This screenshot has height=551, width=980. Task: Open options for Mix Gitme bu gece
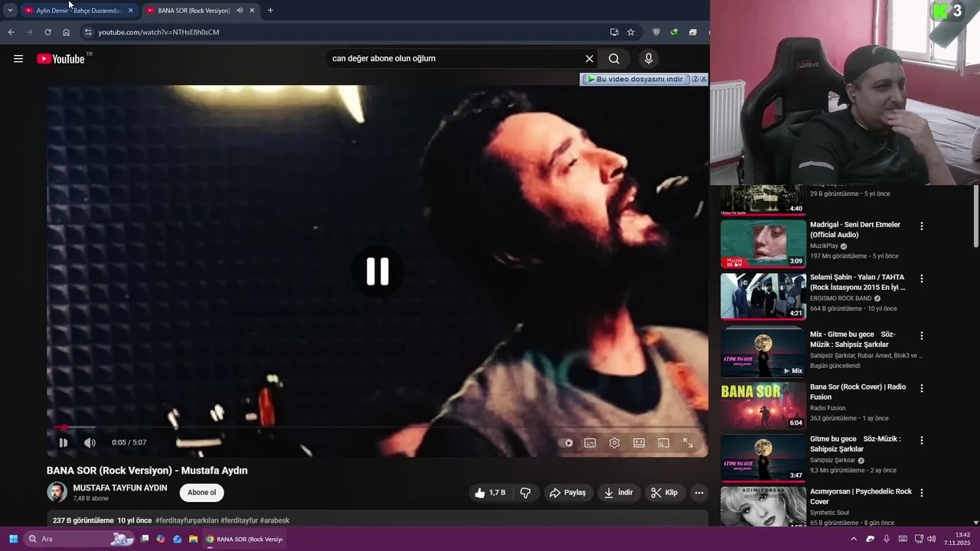click(922, 336)
